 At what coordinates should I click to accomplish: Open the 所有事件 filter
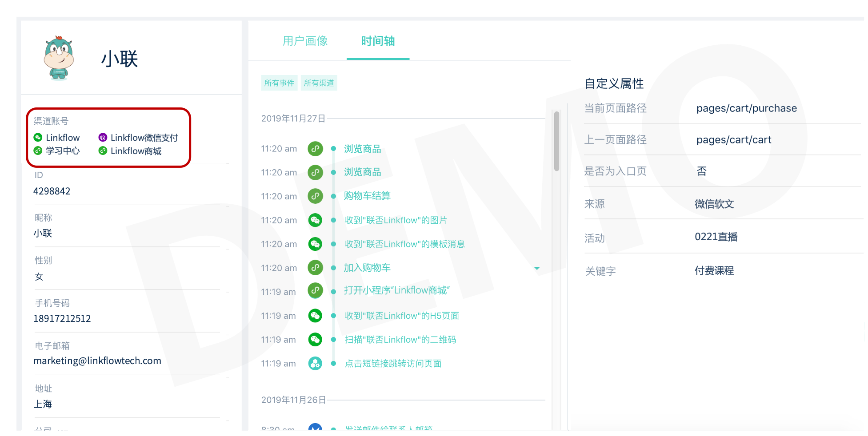click(x=279, y=83)
